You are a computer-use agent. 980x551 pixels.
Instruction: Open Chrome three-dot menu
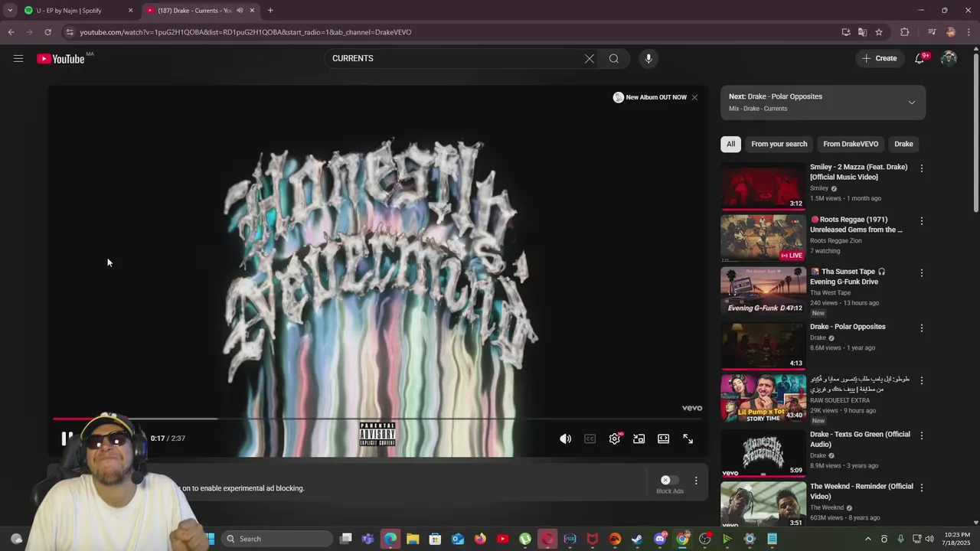[969, 32]
